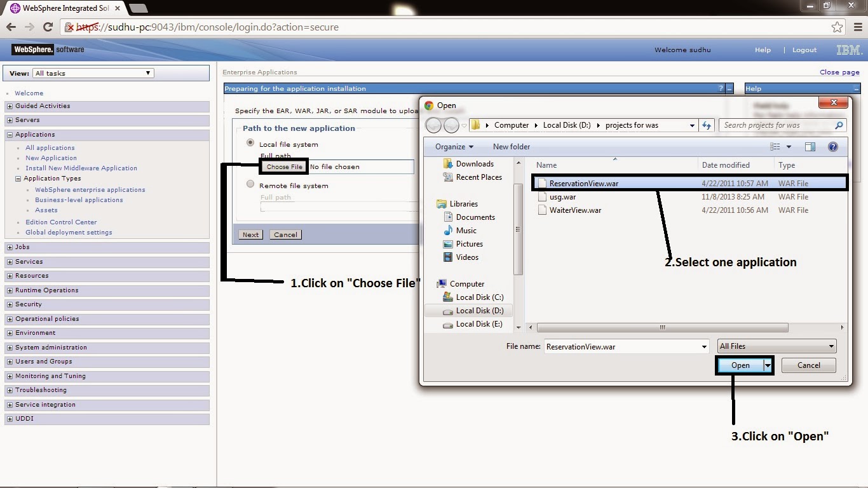Select the Remote file system radio button

250,184
